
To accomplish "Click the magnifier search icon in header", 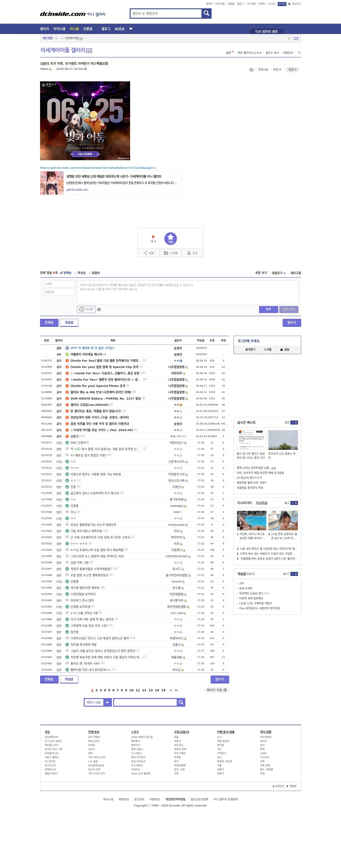I will [206, 14].
